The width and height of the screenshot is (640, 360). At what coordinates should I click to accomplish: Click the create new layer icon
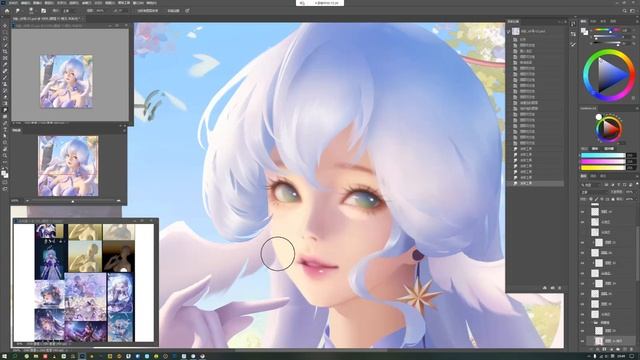pos(624,349)
